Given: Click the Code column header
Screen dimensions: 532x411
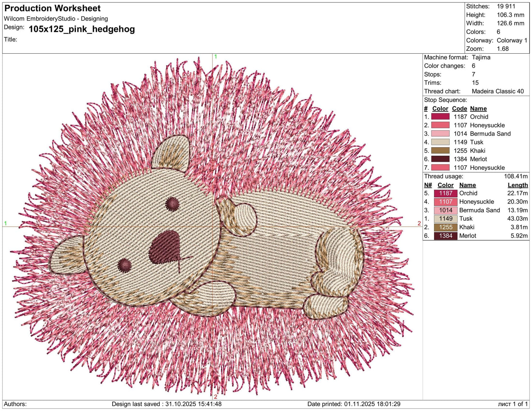Looking at the screenshot, I should (x=459, y=109).
